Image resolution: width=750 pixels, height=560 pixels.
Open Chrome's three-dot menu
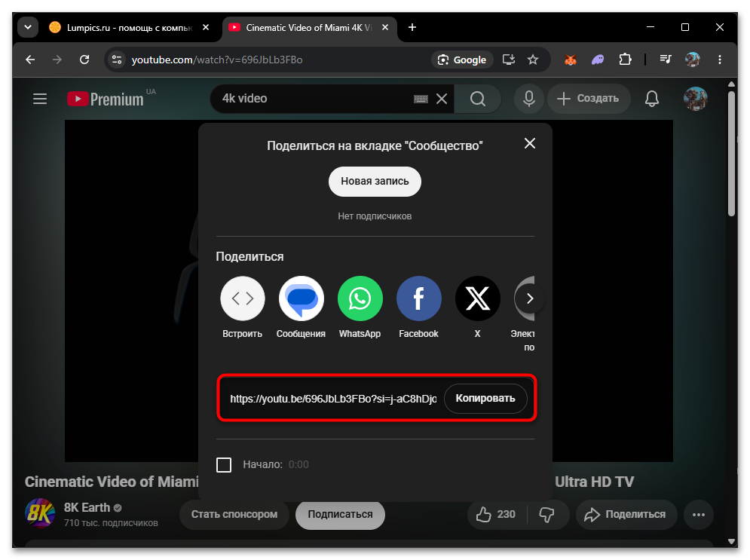pos(720,60)
